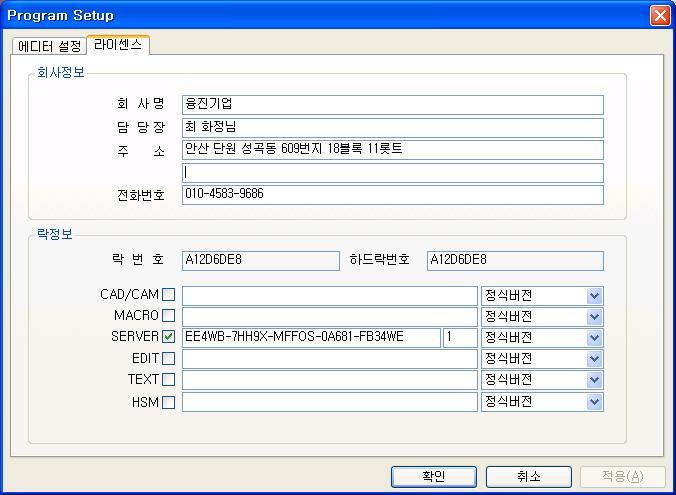Image resolution: width=676 pixels, height=495 pixels.
Task: Tick the MACRO checkbox
Action: (x=168, y=316)
